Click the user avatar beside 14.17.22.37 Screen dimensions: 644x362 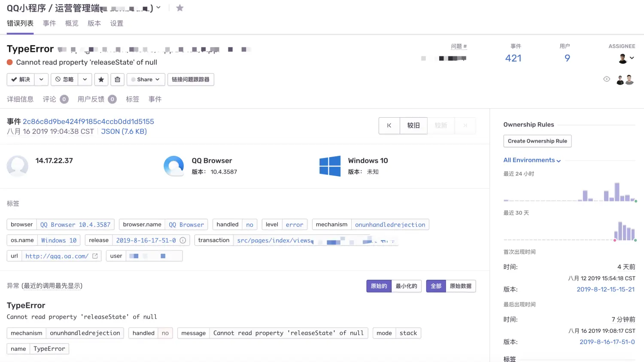coord(18,166)
